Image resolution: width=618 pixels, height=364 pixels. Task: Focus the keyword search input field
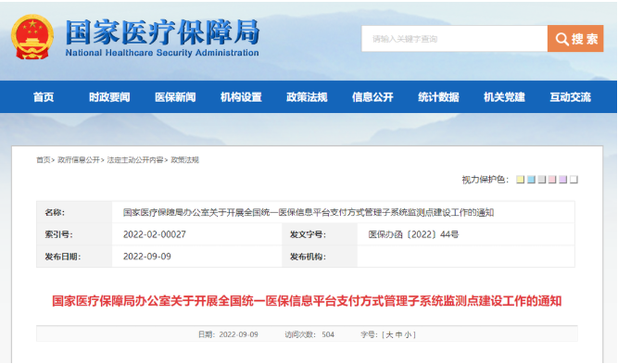454,39
